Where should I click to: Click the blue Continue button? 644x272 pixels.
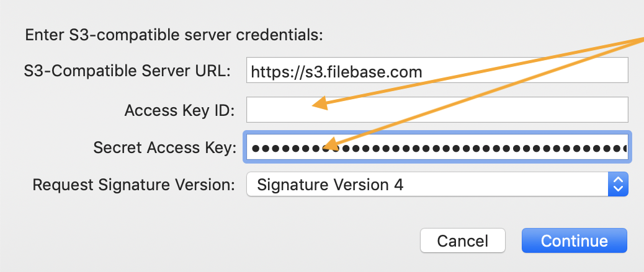[x=574, y=240]
